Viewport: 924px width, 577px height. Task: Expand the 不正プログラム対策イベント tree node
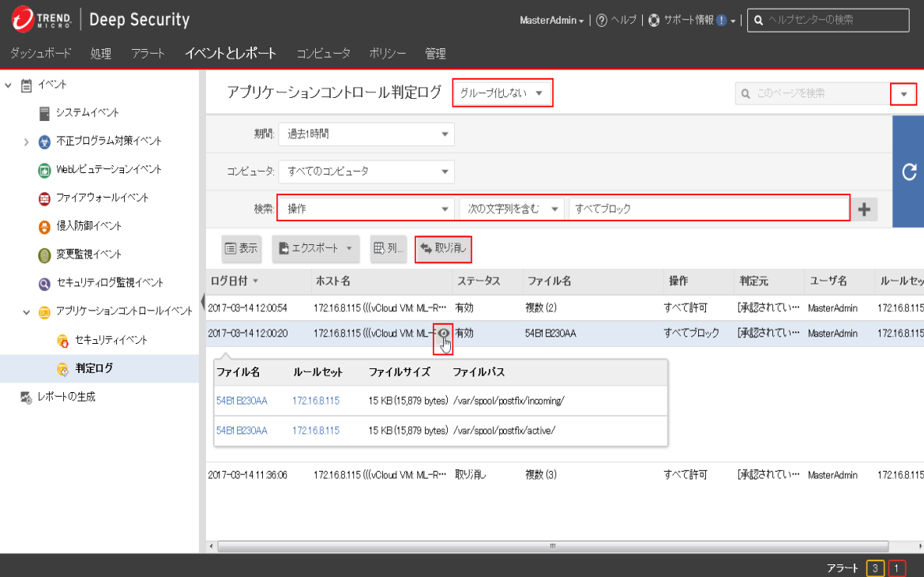tap(26, 141)
